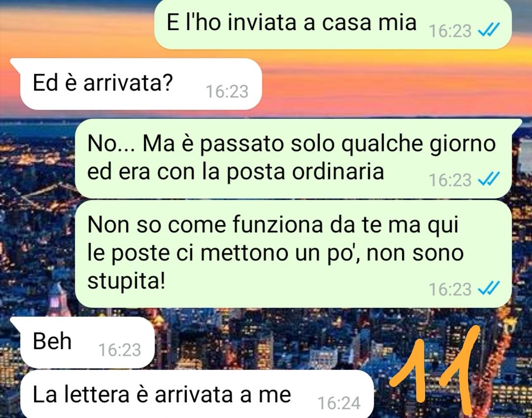Tap the read receipt ticks on the "posta ordinaria" message
Viewport: 532px width, 418px height.
coord(489,180)
